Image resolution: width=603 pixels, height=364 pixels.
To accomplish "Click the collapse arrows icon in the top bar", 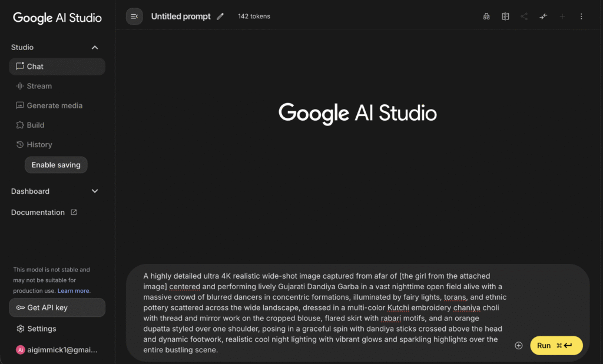I will [543, 16].
